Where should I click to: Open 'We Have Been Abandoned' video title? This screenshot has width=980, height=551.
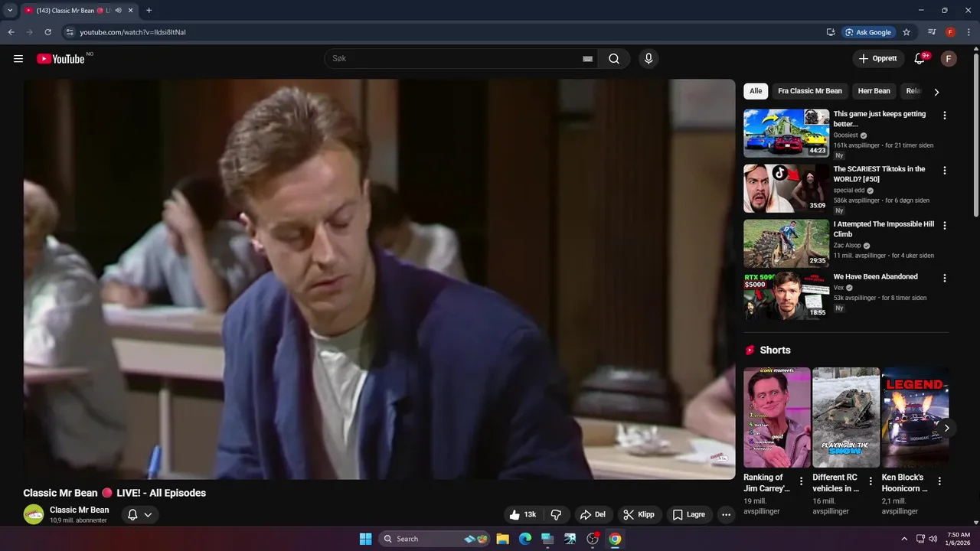[876, 277]
